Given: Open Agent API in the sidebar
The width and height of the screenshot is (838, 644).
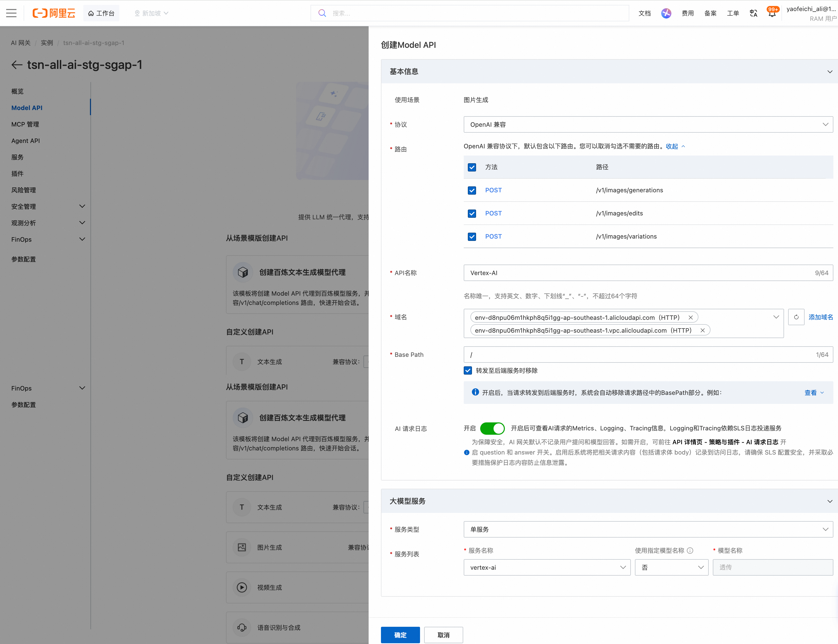Looking at the screenshot, I should [26, 141].
